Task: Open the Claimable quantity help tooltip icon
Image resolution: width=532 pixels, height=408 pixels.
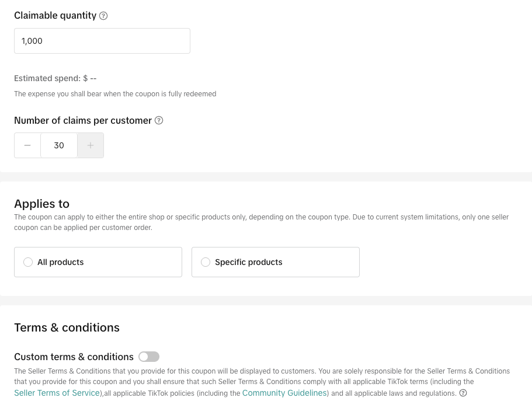Action: 103,16
